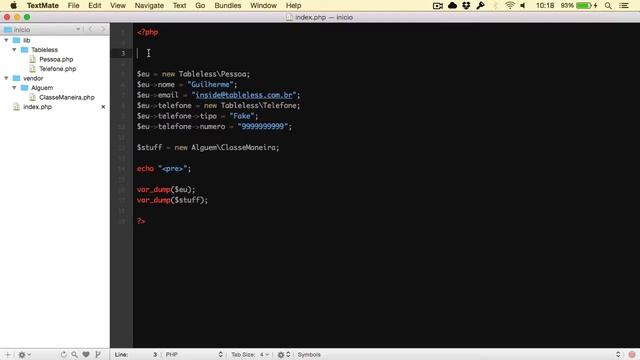
Task: Click the var_dump($stuff) line
Action: (x=172, y=200)
